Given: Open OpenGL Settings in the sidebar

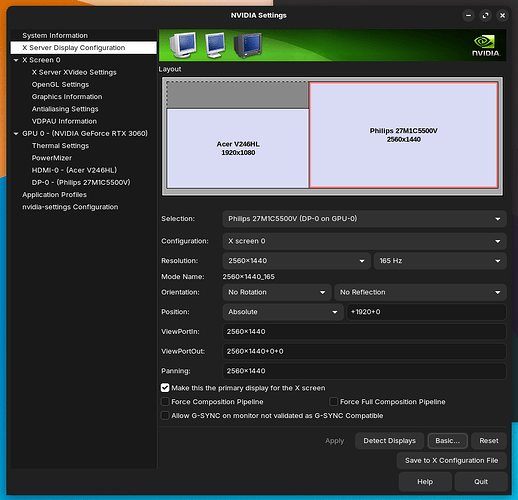Looking at the screenshot, I should (60, 84).
